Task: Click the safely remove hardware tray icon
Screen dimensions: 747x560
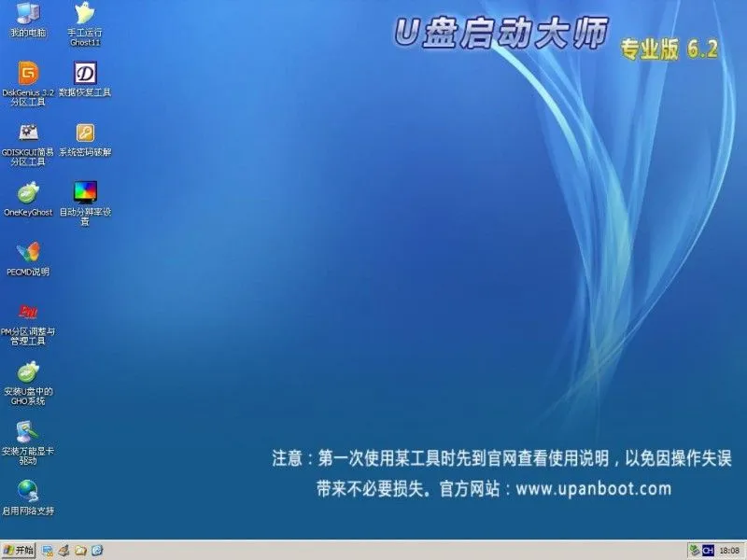Action: (x=693, y=550)
